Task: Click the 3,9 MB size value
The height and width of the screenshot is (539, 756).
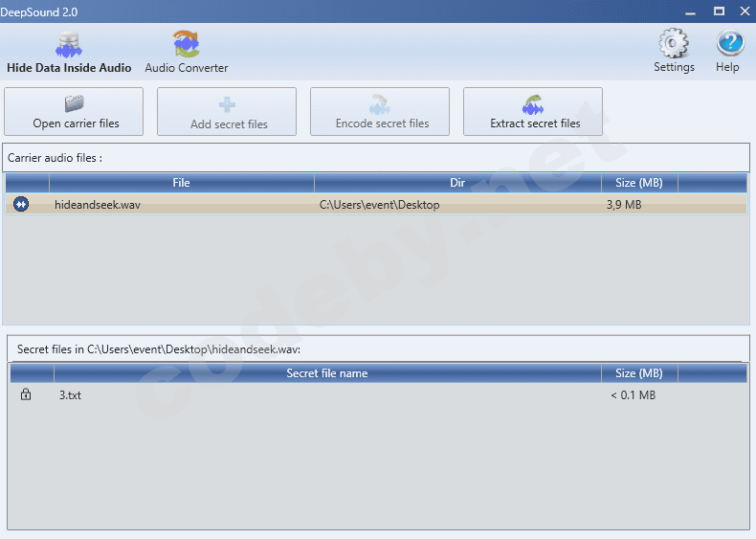Action: tap(624, 205)
